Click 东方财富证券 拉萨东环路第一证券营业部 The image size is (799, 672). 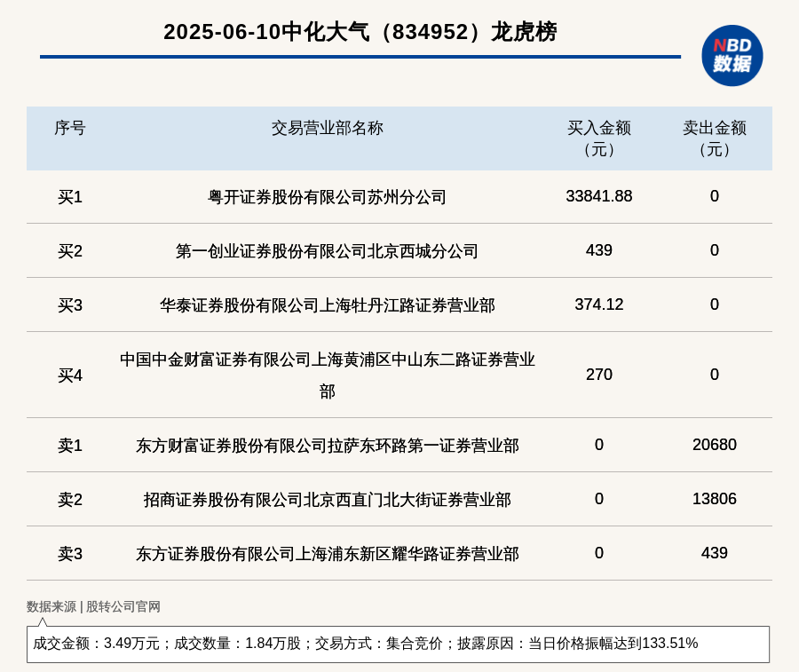(327, 446)
